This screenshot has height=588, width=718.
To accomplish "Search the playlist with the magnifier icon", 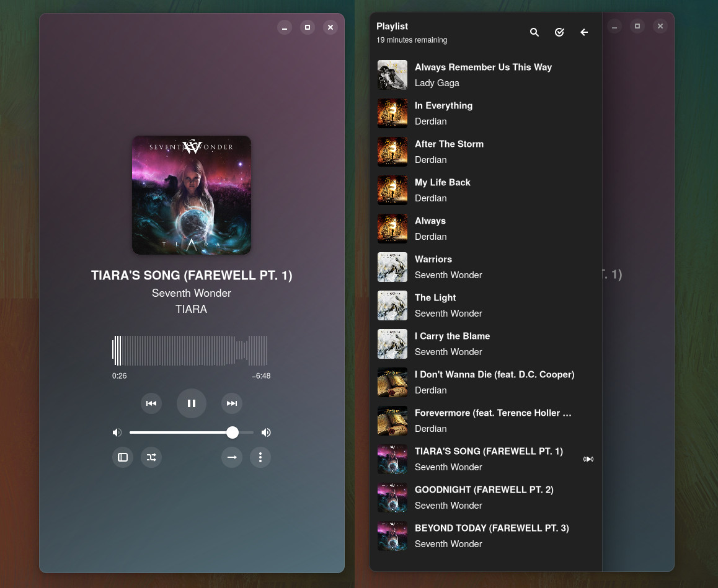I will click(x=534, y=32).
